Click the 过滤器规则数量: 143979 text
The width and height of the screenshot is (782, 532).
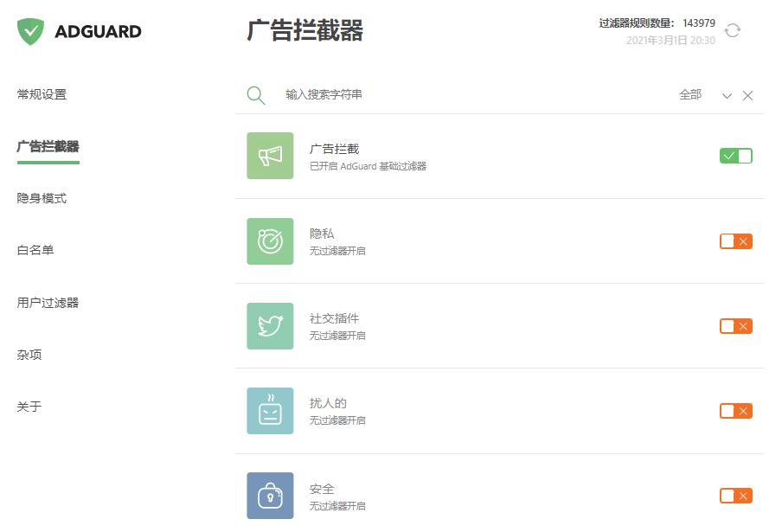[657, 23]
